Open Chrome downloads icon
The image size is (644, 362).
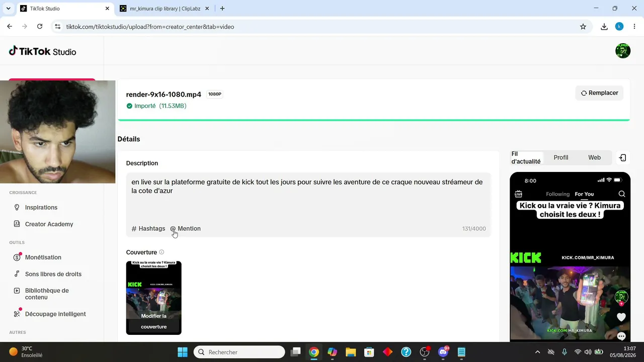pos(604,27)
